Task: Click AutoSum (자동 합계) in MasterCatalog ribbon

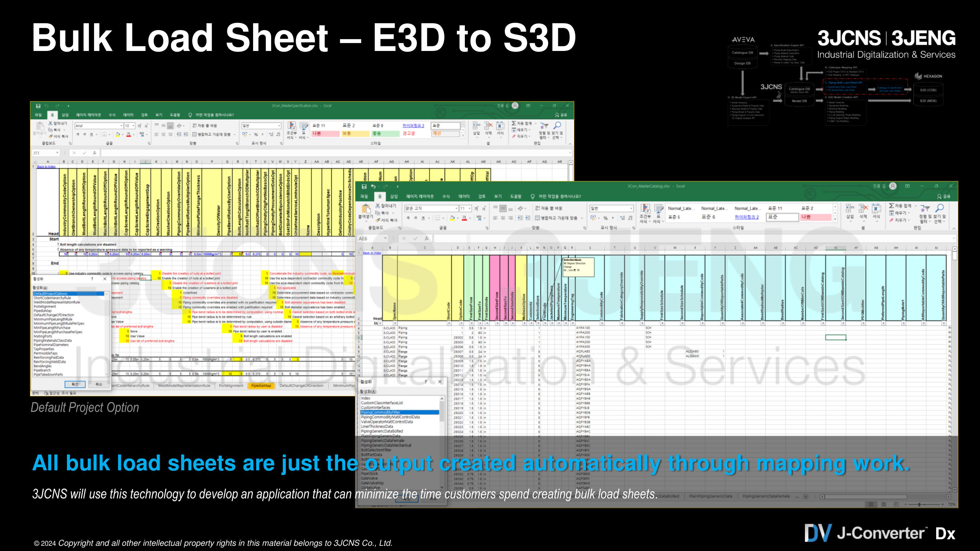Action: pos(901,206)
